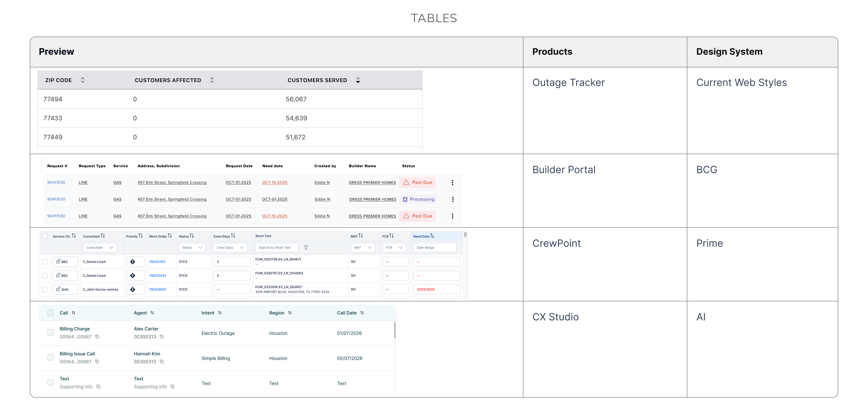868x408 pixels.
Task: Check the Billing Charge call row
Action: coord(51,332)
